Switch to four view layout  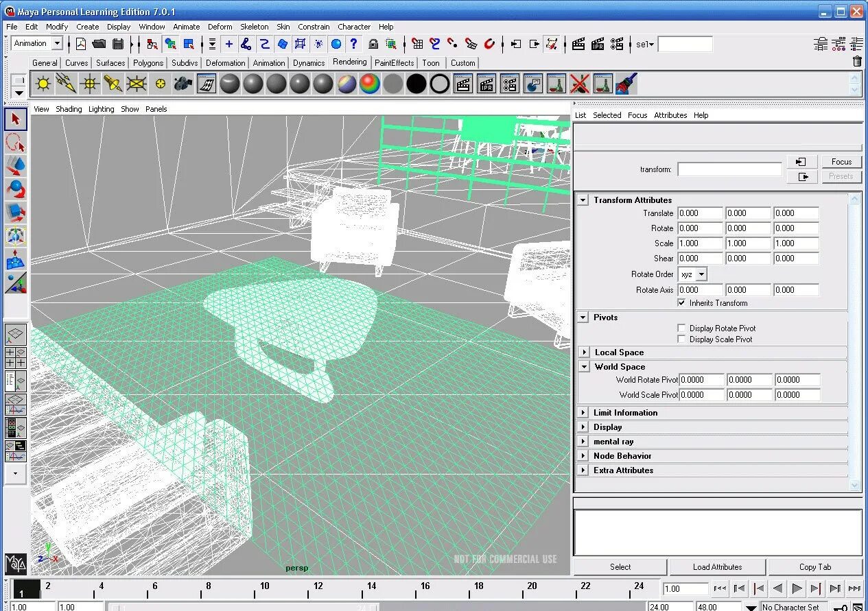[16, 358]
